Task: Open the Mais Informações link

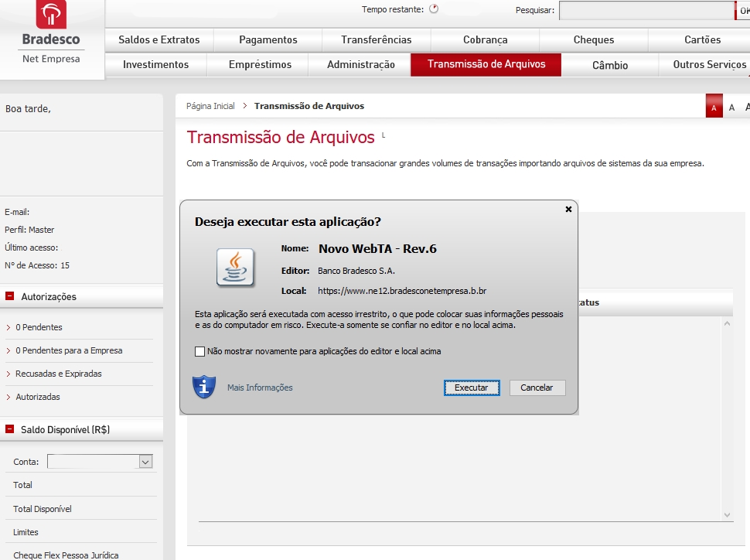Action: tap(260, 388)
